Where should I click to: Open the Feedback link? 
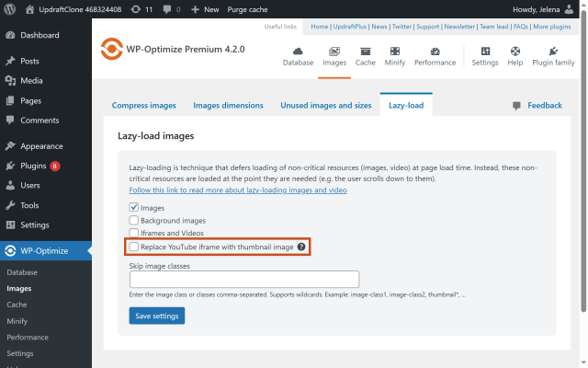(x=545, y=106)
